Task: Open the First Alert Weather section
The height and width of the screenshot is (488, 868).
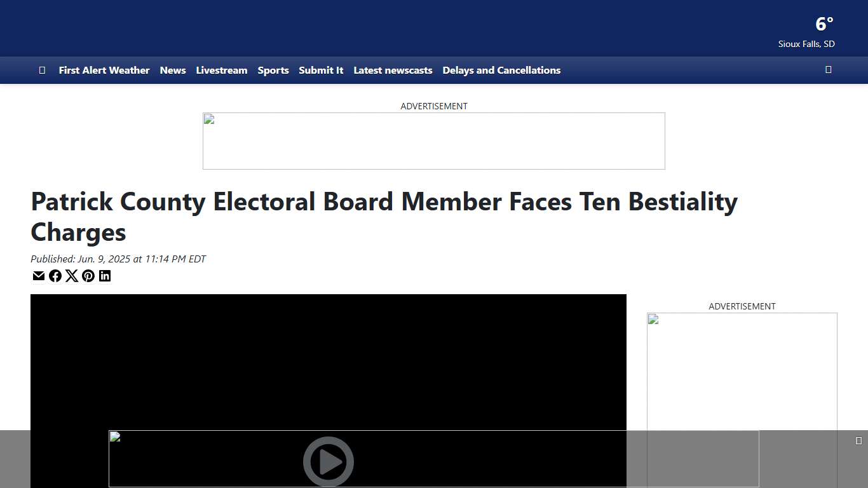Action: tap(104, 70)
